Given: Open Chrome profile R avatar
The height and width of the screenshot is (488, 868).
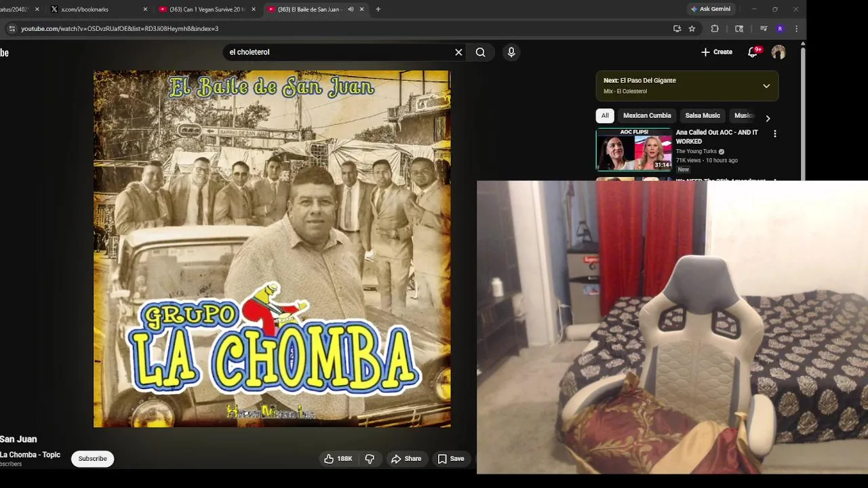Looking at the screenshot, I should pyautogui.click(x=780, y=28).
